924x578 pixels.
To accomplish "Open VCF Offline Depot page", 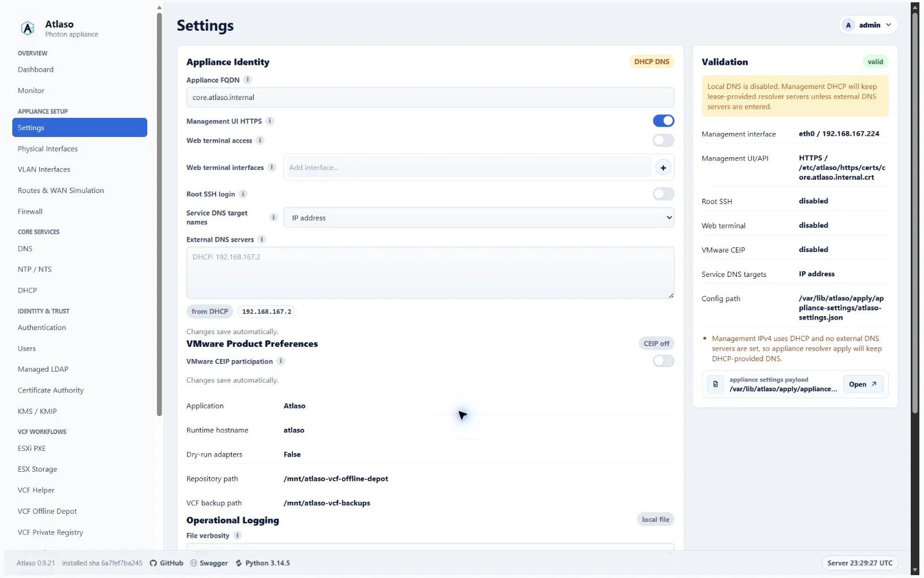I will 80,511.
